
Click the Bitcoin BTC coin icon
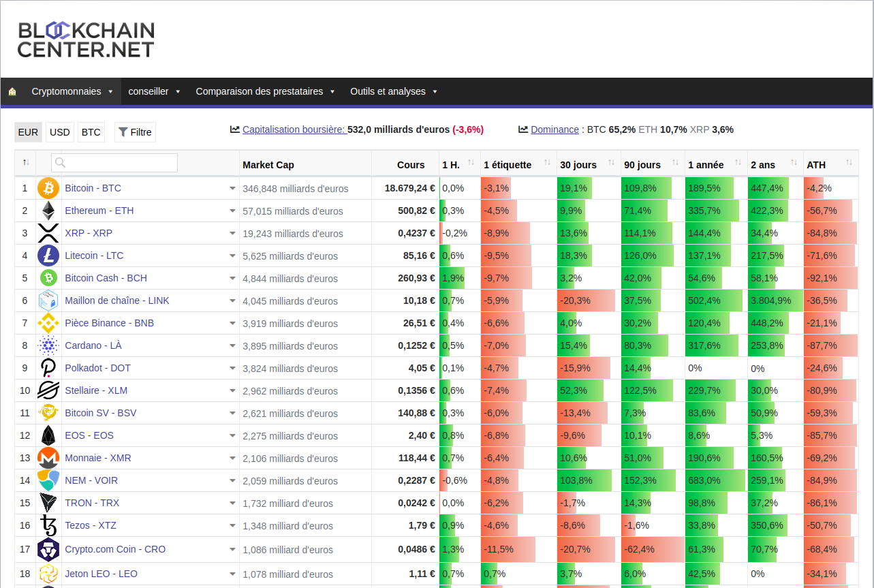pyautogui.click(x=48, y=187)
